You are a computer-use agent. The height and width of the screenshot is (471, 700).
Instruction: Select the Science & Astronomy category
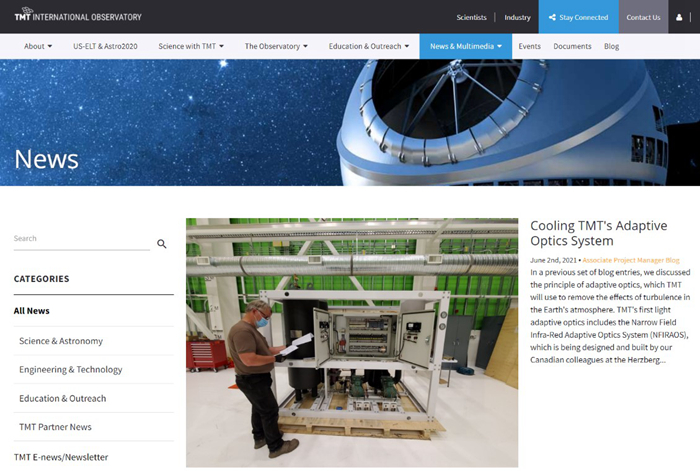[61, 341]
